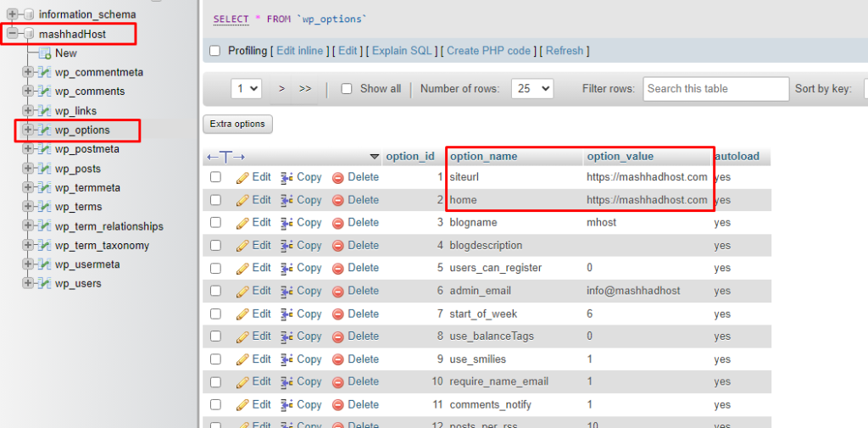Open the page number dropdown
This screenshot has width=868, height=428.
coord(247,89)
